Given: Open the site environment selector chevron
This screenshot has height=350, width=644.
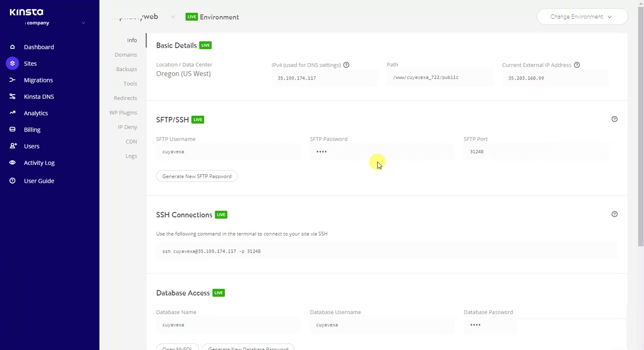Looking at the screenshot, I should 173,17.
